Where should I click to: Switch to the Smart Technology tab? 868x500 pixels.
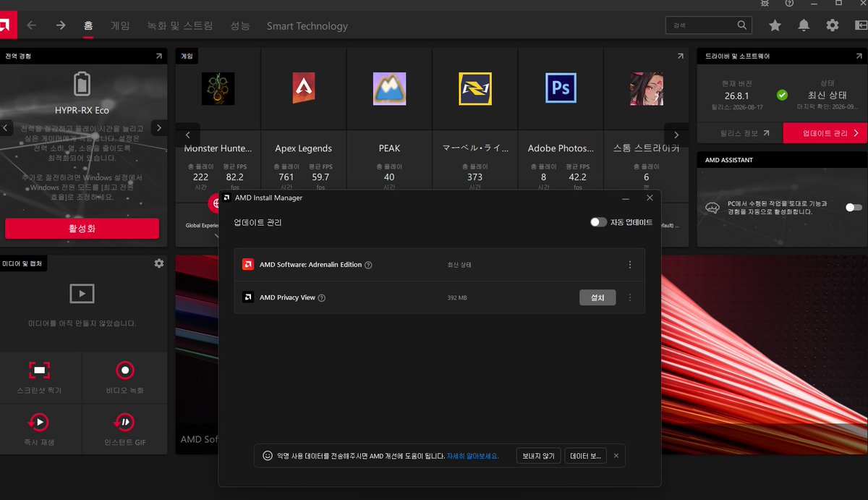(x=307, y=26)
